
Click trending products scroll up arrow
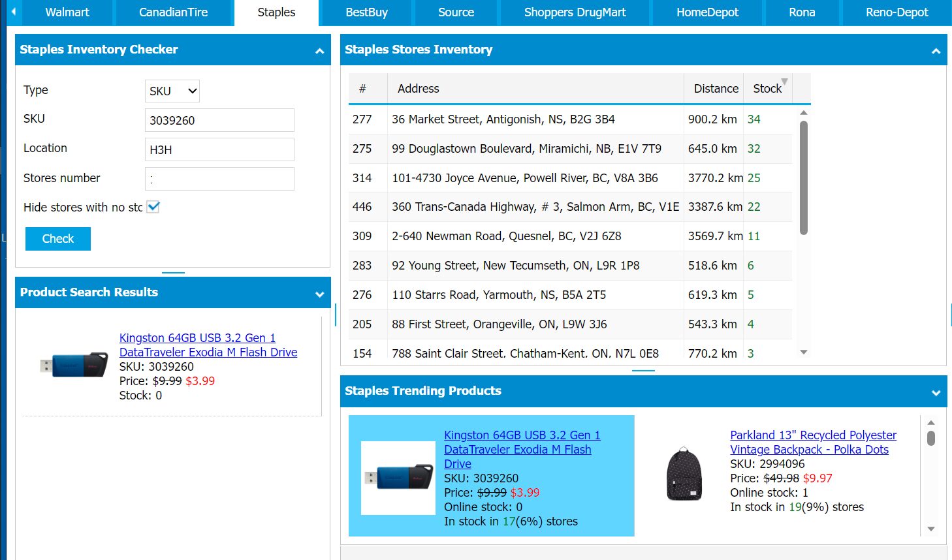pyautogui.click(x=931, y=422)
